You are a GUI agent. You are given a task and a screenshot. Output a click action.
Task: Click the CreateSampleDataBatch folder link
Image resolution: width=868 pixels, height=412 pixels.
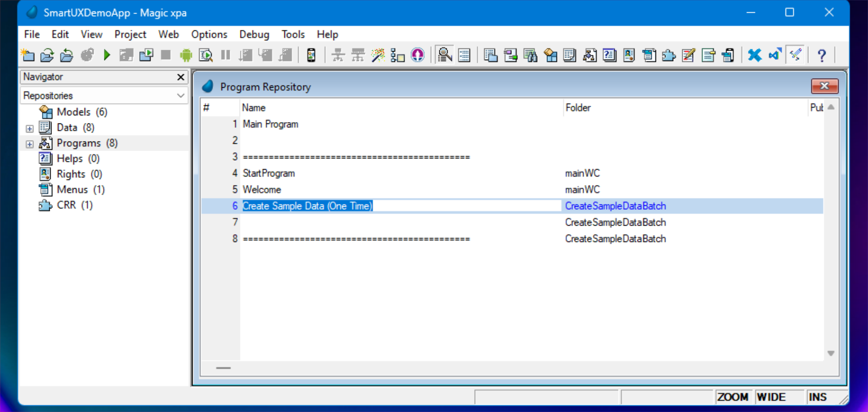pyautogui.click(x=616, y=206)
